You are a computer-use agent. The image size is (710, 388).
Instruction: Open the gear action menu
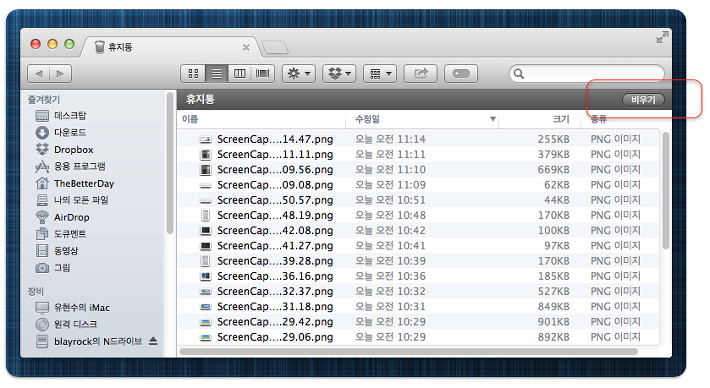[x=299, y=73]
